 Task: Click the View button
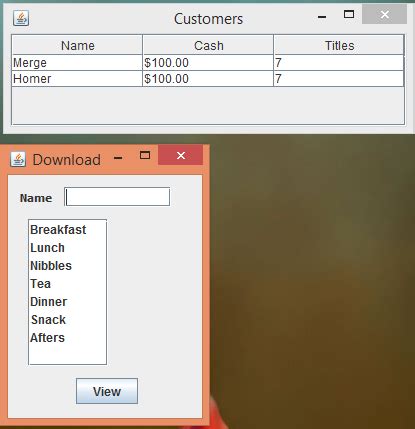coord(107,391)
